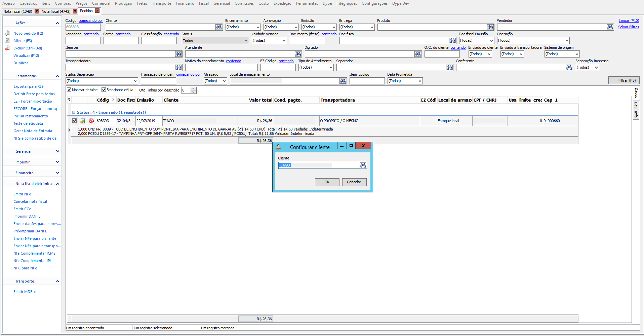The width and height of the screenshot is (644, 336).
Task: Open Encerramento dropdown
Action: coord(258,27)
